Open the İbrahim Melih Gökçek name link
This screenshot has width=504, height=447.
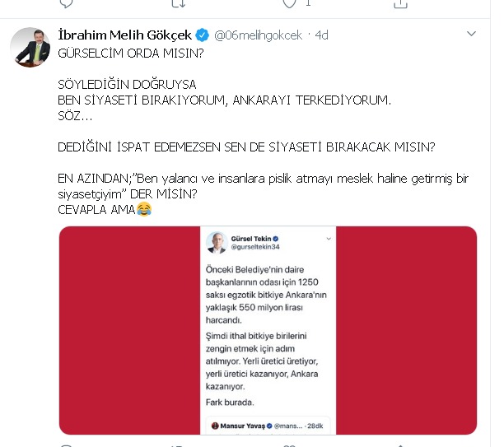[124, 35]
